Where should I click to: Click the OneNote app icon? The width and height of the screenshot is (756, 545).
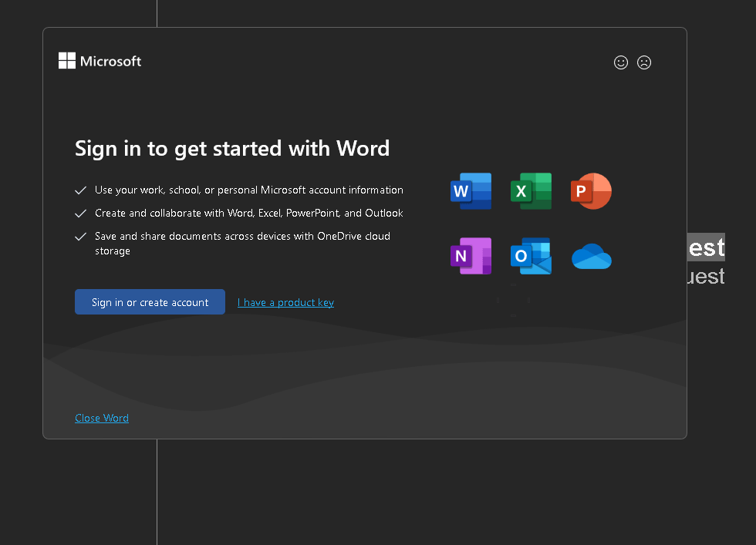pyautogui.click(x=471, y=256)
